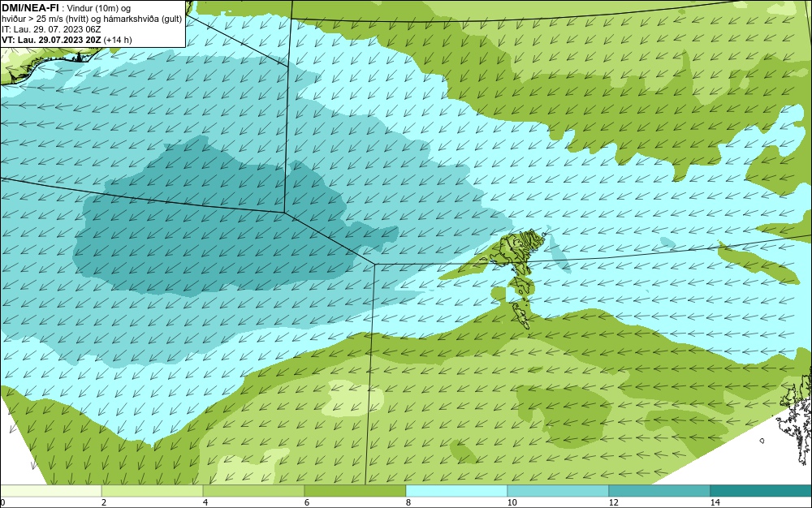Click the darkest teal legend swatch above 14
This screenshot has width=812, height=508.
click(x=762, y=490)
